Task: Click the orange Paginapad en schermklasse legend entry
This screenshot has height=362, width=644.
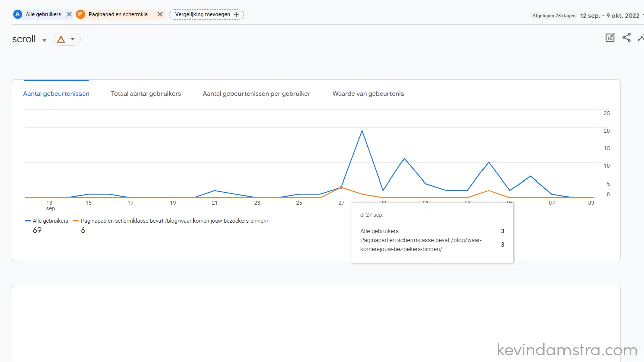Action: (x=171, y=221)
